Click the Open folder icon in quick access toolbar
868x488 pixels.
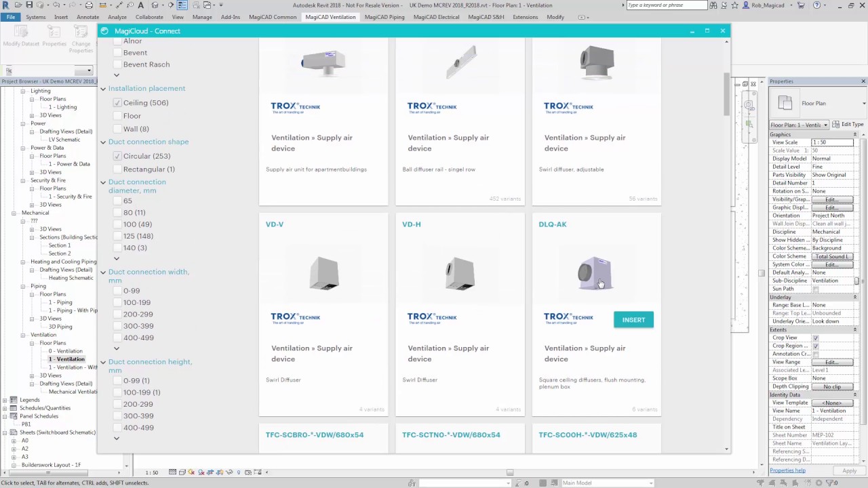pos(19,5)
